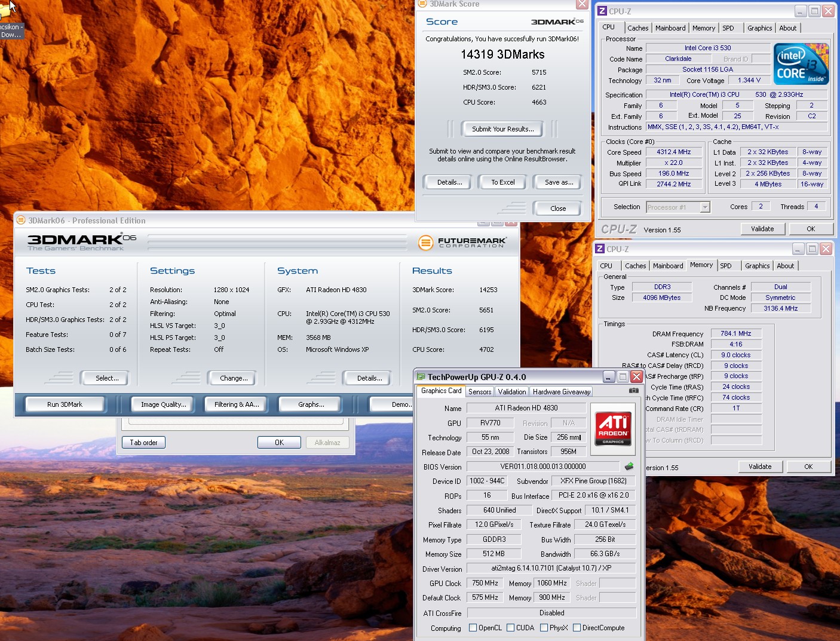Toggle the DirectCompute checkbox
The image size is (840, 641).
(577, 628)
